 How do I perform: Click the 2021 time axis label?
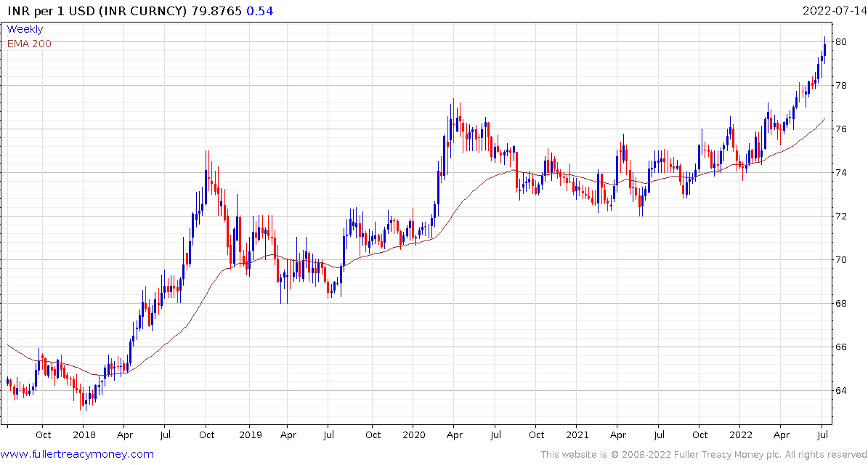576,435
